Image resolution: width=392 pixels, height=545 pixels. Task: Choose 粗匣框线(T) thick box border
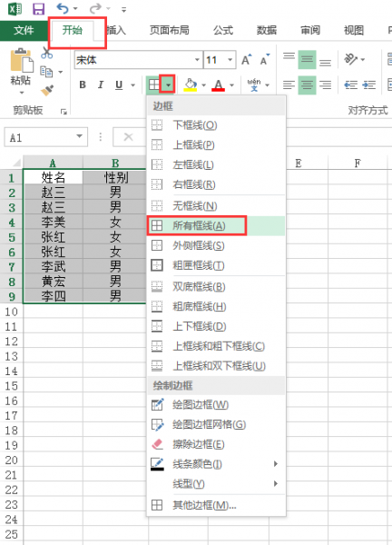point(216,265)
